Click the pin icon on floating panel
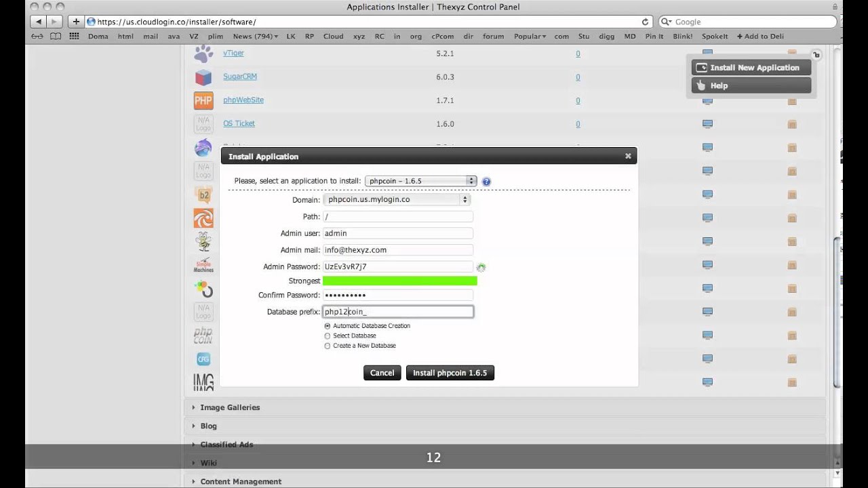The image size is (868, 488). (x=816, y=55)
